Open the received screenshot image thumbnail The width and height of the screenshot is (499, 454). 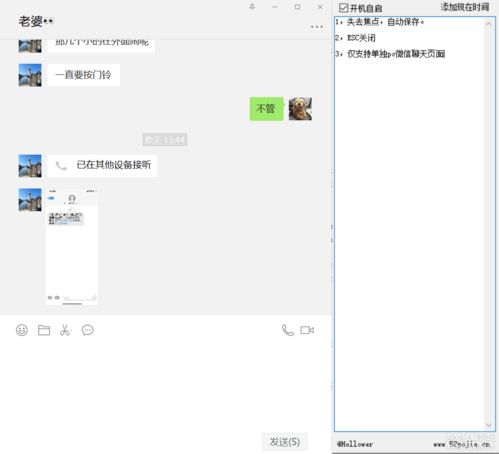(x=72, y=246)
